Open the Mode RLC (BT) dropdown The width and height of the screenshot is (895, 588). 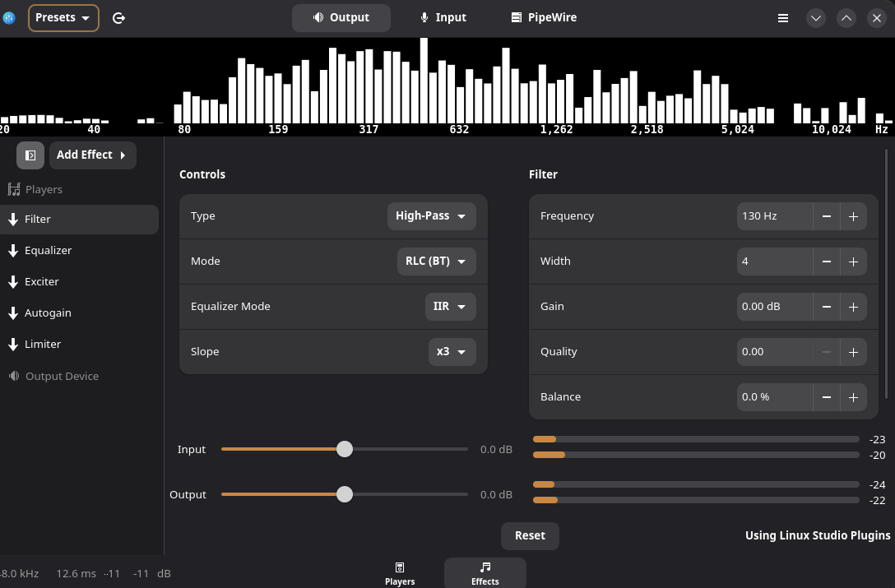point(437,262)
